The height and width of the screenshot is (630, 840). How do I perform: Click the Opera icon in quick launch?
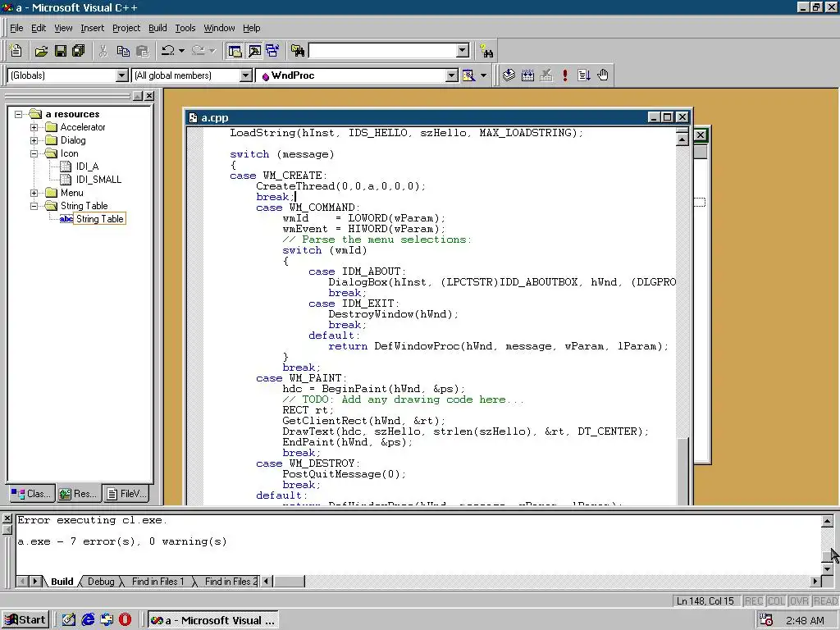[x=125, y=620]
